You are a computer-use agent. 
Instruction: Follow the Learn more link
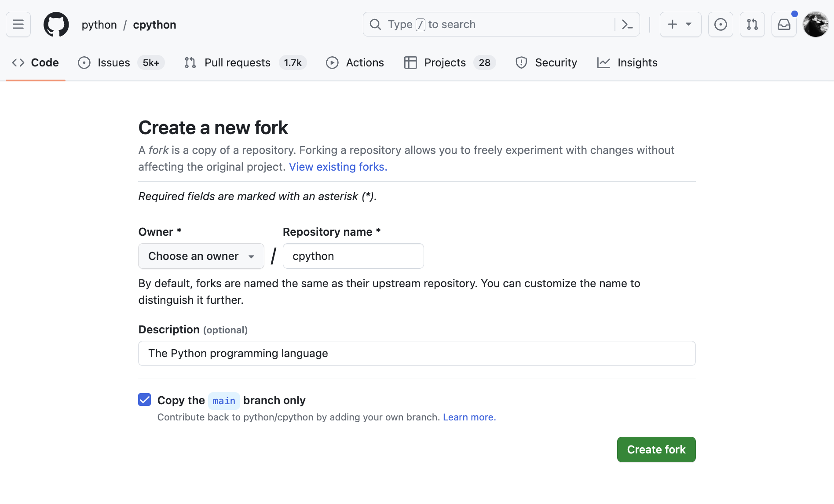click(469, 417)
